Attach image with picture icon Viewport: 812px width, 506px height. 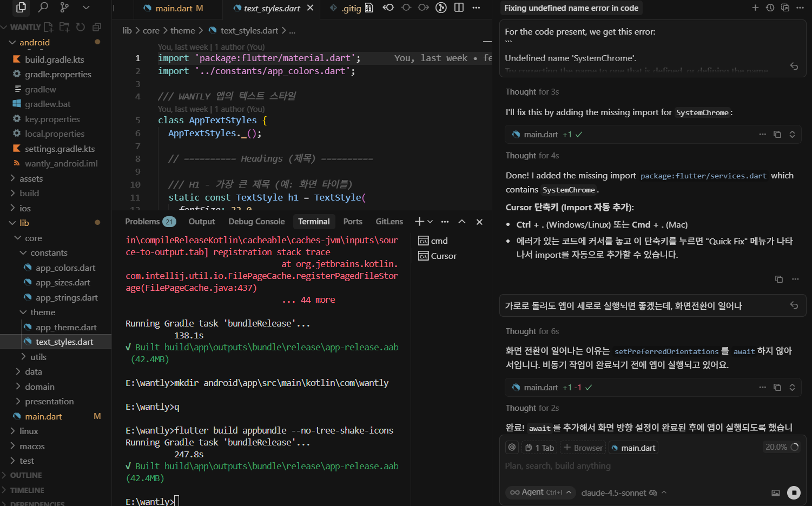(776, 492)
